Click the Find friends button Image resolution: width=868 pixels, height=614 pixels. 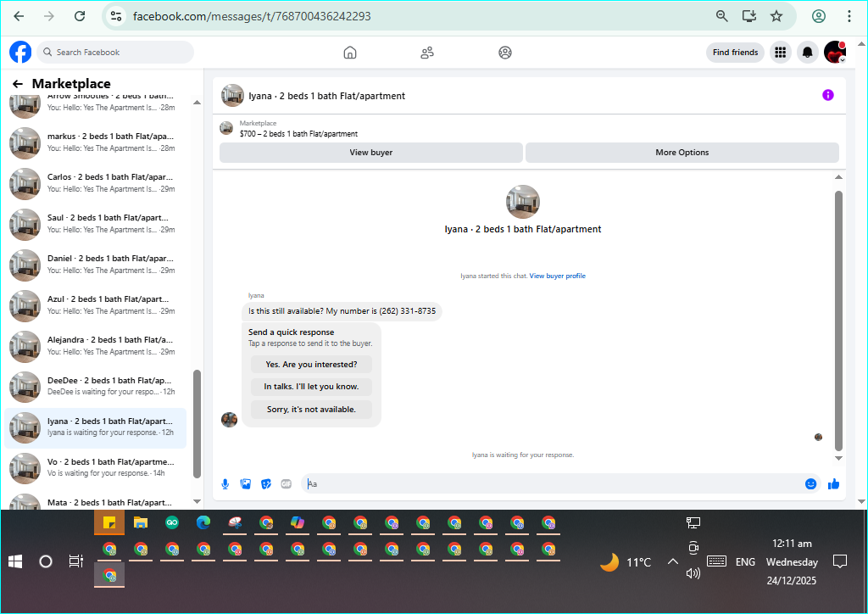(x=735, y=52)
